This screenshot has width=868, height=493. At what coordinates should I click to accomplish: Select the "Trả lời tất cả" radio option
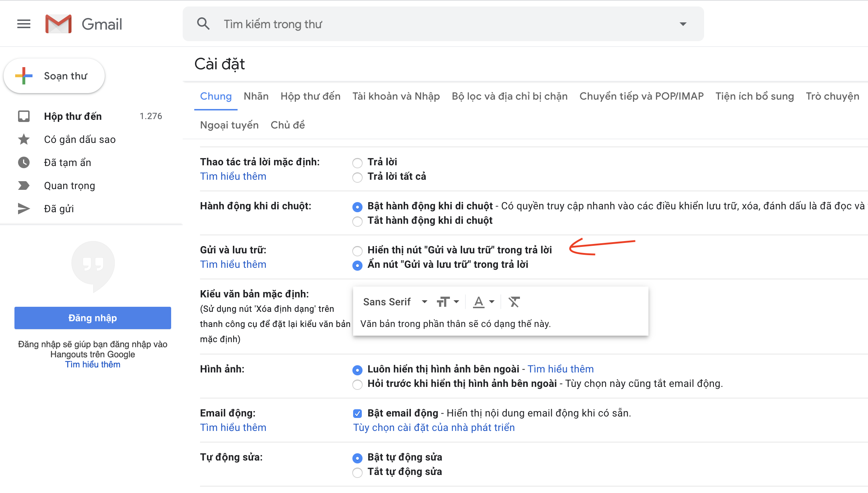click(x=357, y=177)
